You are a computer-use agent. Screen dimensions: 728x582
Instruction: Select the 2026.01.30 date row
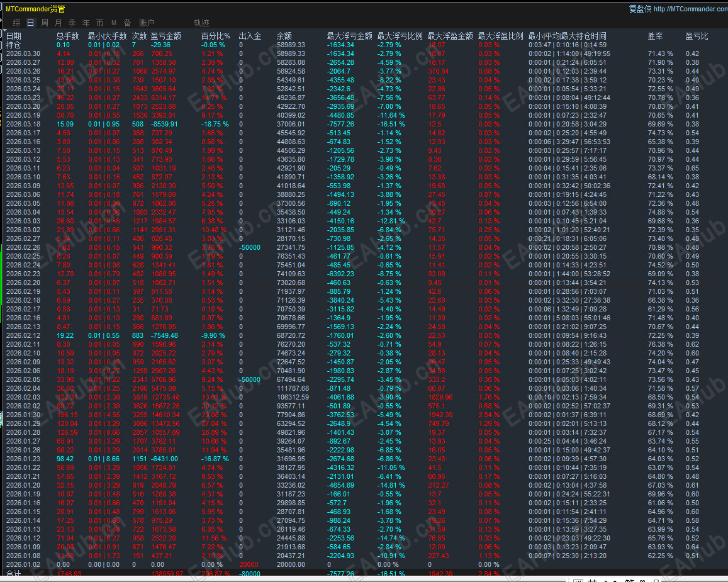(23, 415)
